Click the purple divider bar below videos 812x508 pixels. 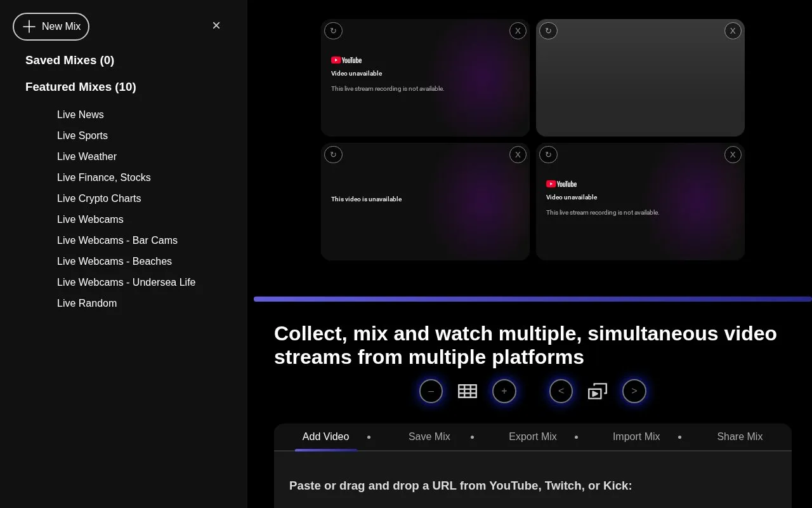point(533,299)
